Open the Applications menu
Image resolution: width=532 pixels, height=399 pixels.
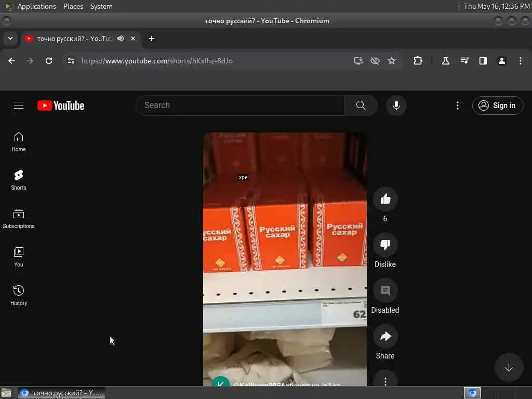tap(37, 6)
